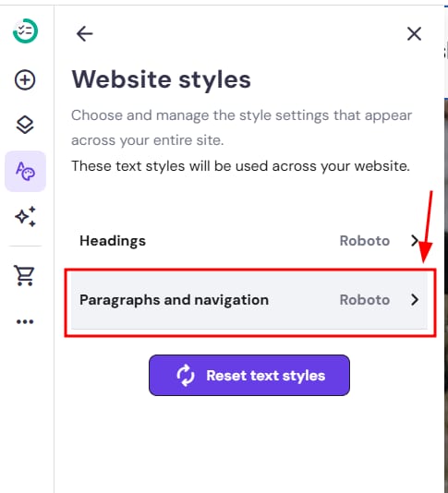Show more options via three-dots icon
This screenshot has height=493, width=448.
(25, 321)
